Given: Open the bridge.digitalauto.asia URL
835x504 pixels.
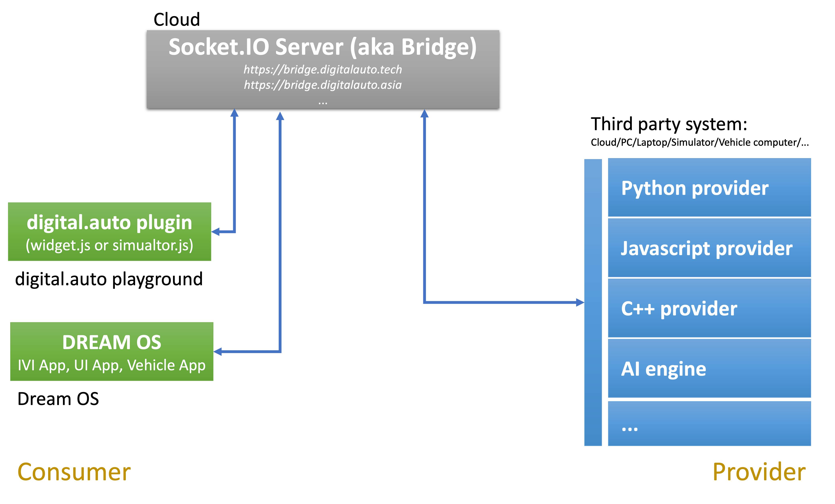Looking at the screenshot, I should (322, 85).
